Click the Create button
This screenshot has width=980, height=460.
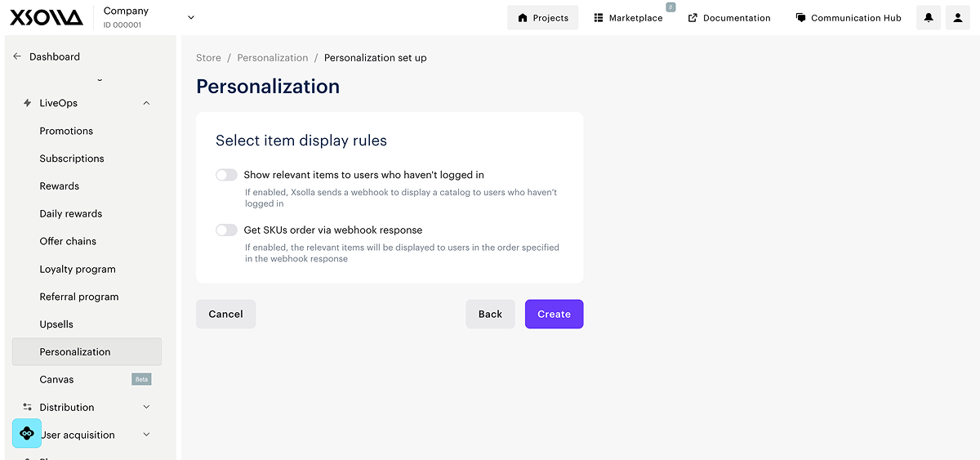pyautogui.click(x=554, y=314)
